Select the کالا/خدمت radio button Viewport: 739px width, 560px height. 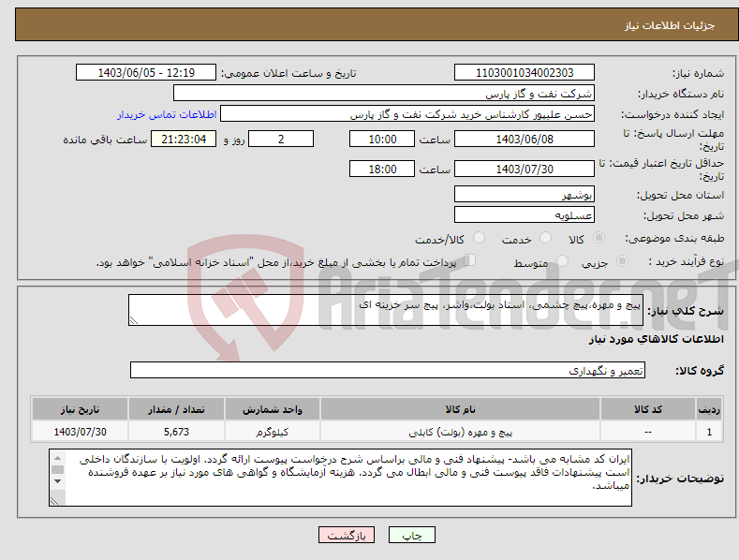(479, 238)
